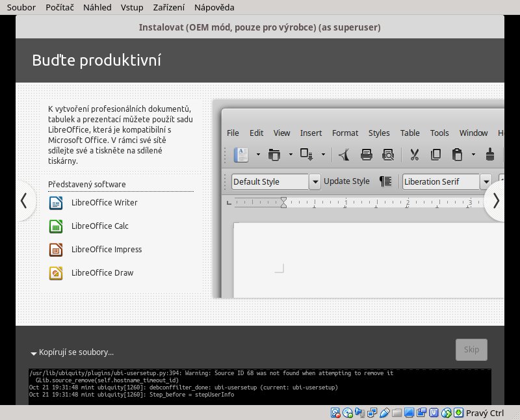
Task: Click the hard disk activity status icon
Action: tap(335, 413)
